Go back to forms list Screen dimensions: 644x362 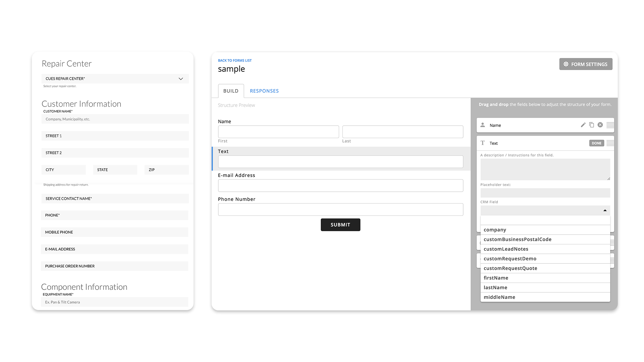(235, 60)
